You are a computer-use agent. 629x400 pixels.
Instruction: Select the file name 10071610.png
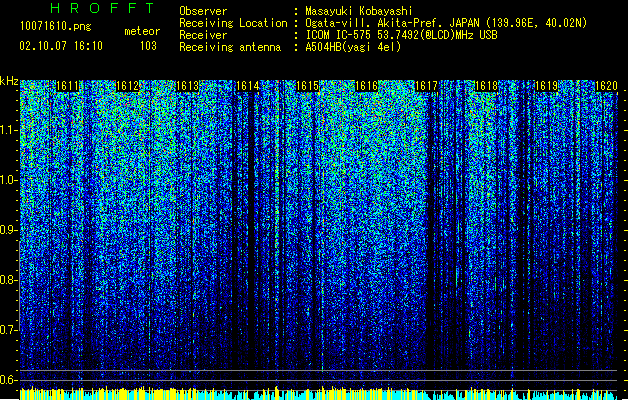click(x=56, y=26)
